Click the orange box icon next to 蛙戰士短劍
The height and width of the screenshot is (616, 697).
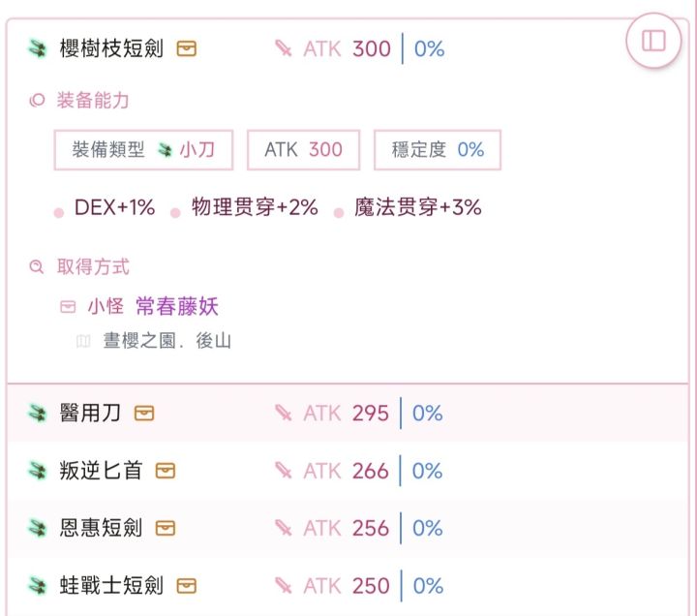tap(187, 586)
